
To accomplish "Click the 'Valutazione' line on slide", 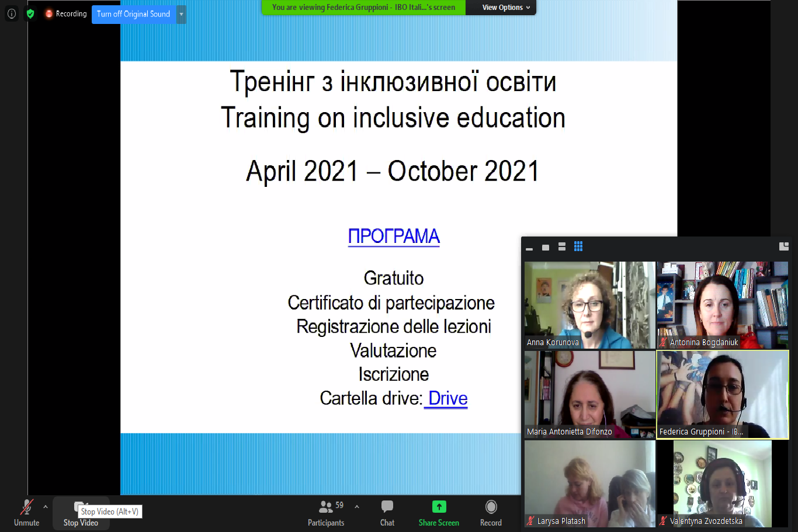I will click(393, 350).
